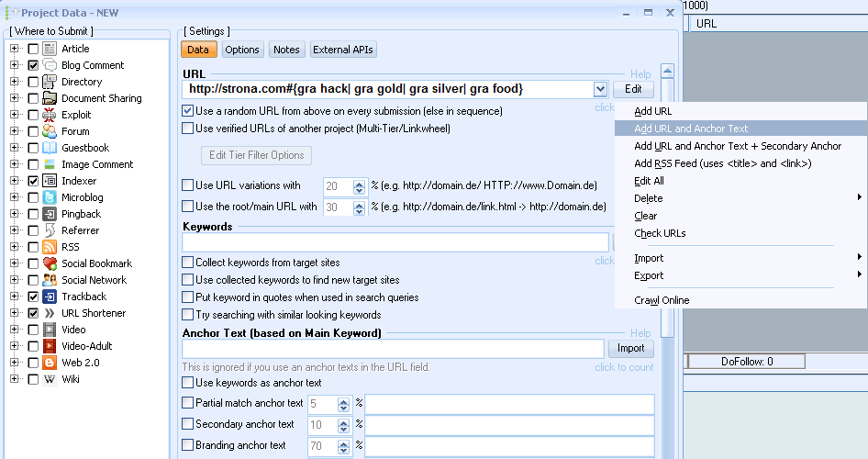Click the Blog Comment speech bubble icon

(50, 65)
